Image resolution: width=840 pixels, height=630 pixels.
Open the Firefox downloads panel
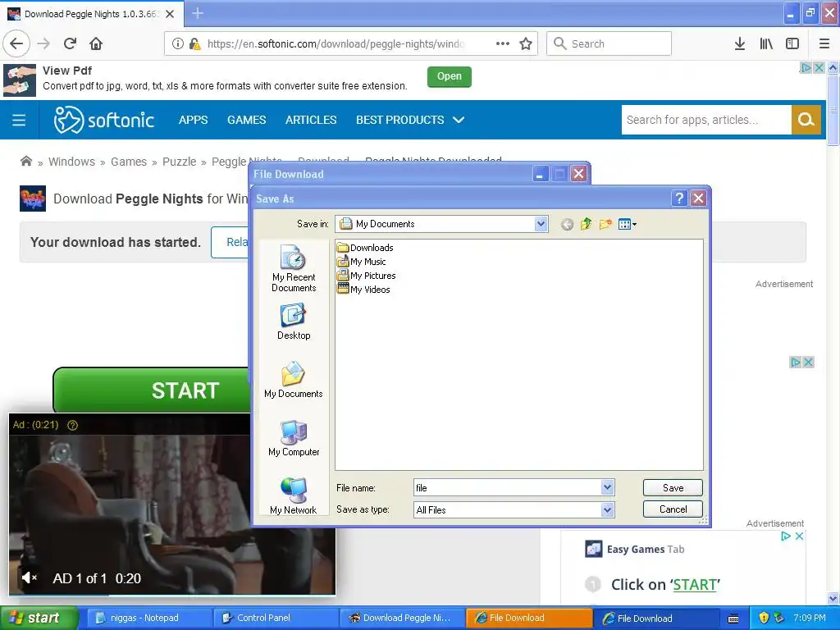pos(740,44)
